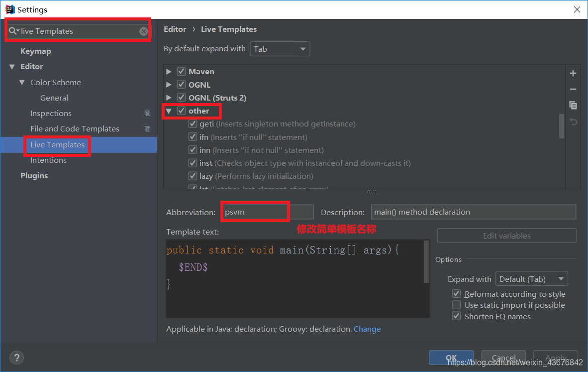The image size is (588, 372).
Task: Click the splitter grip below template list
Action: click(x=371, y=191)
